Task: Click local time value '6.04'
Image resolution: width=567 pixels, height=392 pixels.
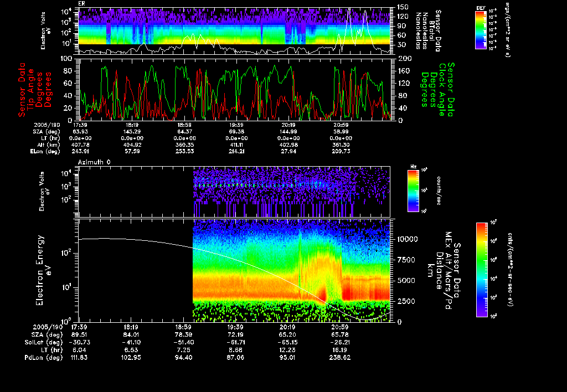Action: click(79, 350)
